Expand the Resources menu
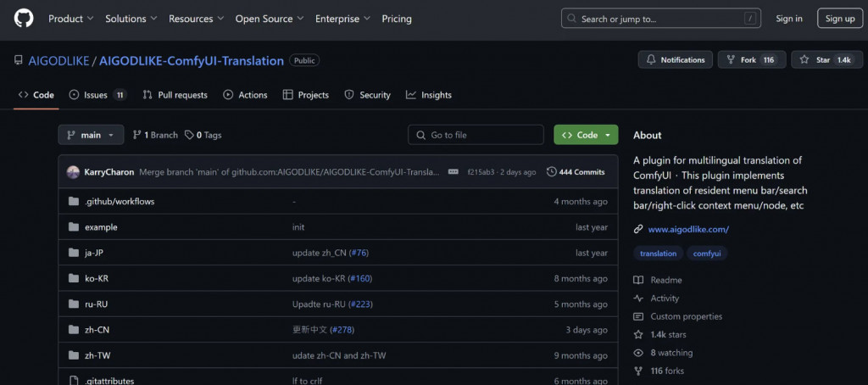 click(196, 19)
